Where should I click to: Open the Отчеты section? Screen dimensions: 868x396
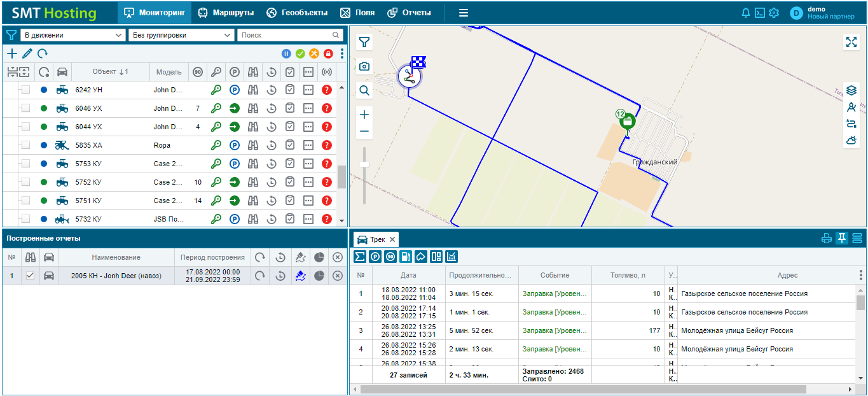pyautogui.click(x=409, y=12)
